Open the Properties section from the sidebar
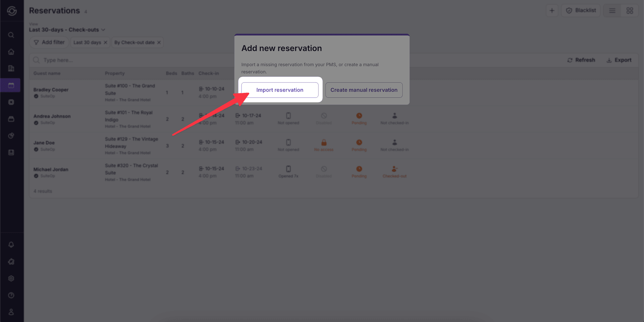The height and width of the screenshot is (322, 644). 11,68
